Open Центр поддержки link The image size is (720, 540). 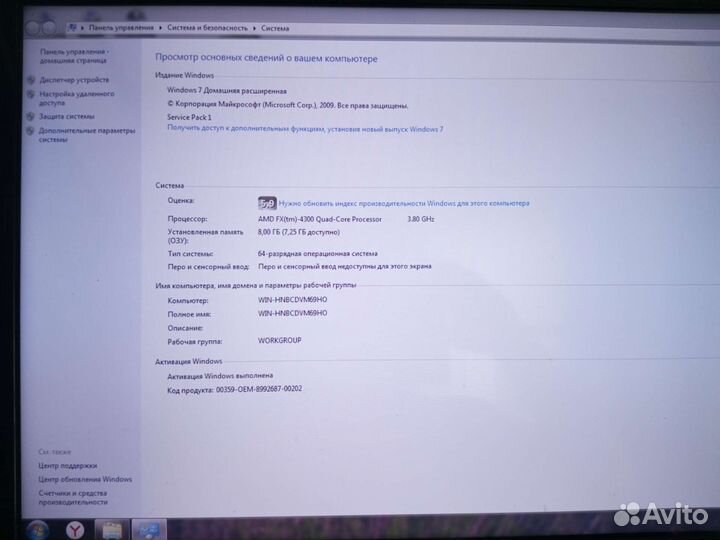pos(68,466)
